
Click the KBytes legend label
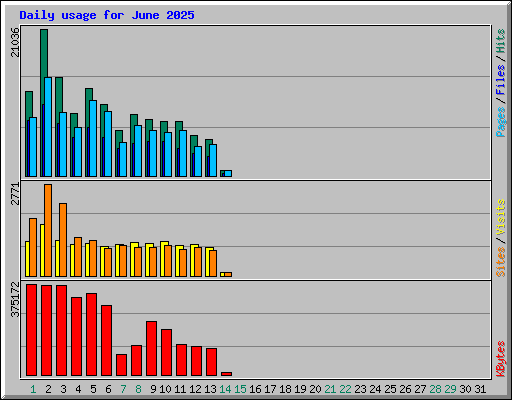(x=500, y=359)
